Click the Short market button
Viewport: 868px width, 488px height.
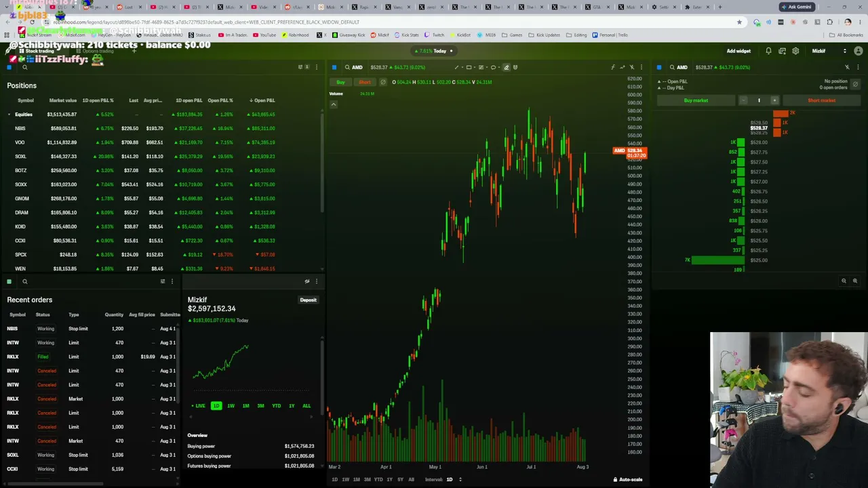click(x=821, y=100)
